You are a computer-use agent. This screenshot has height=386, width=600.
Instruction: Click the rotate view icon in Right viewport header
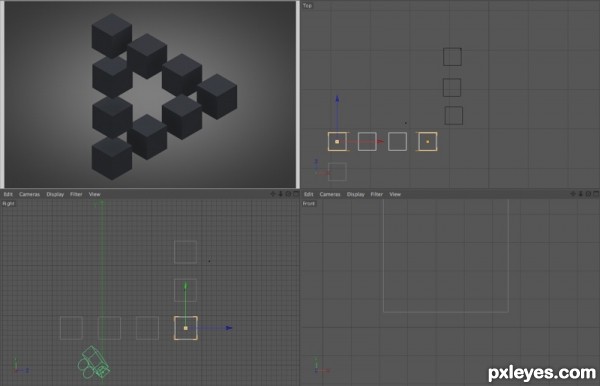tap(288, 194)
